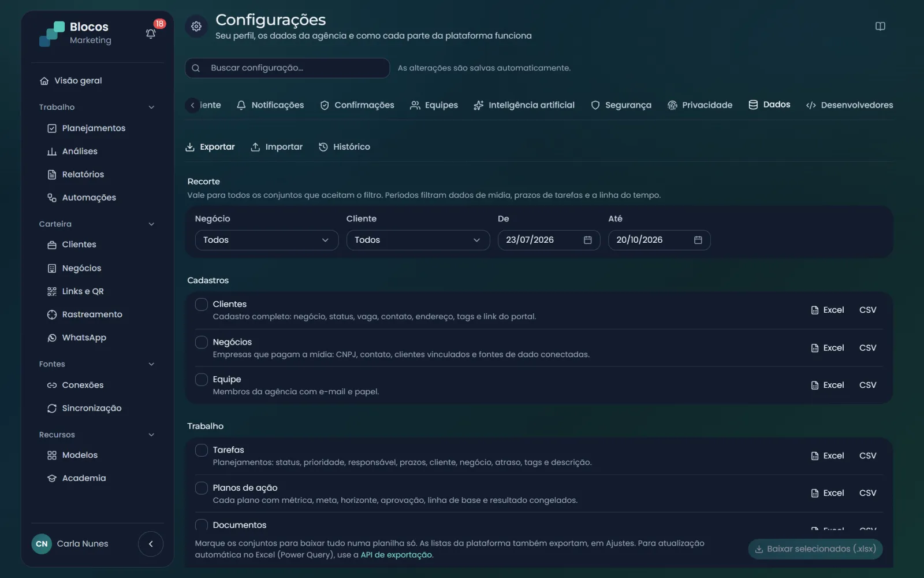Export Negócios as Excel
The image size is (924, 578).
point(828,348)
